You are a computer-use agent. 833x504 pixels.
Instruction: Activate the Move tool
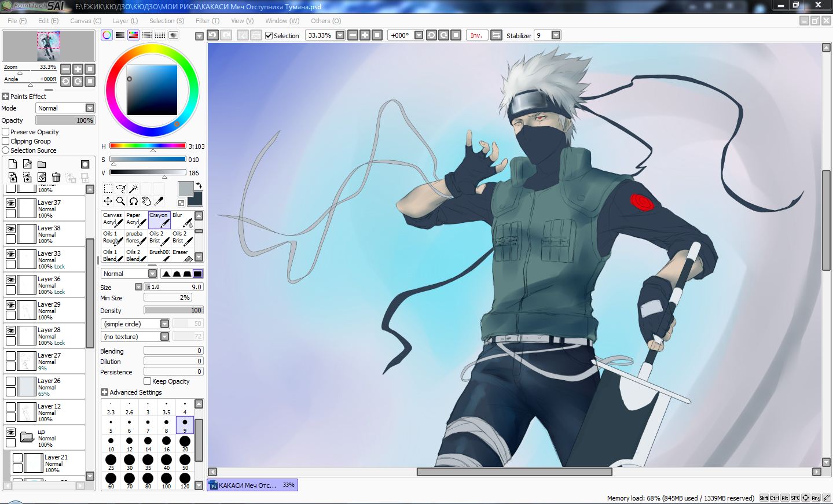(x=108, y=201)
